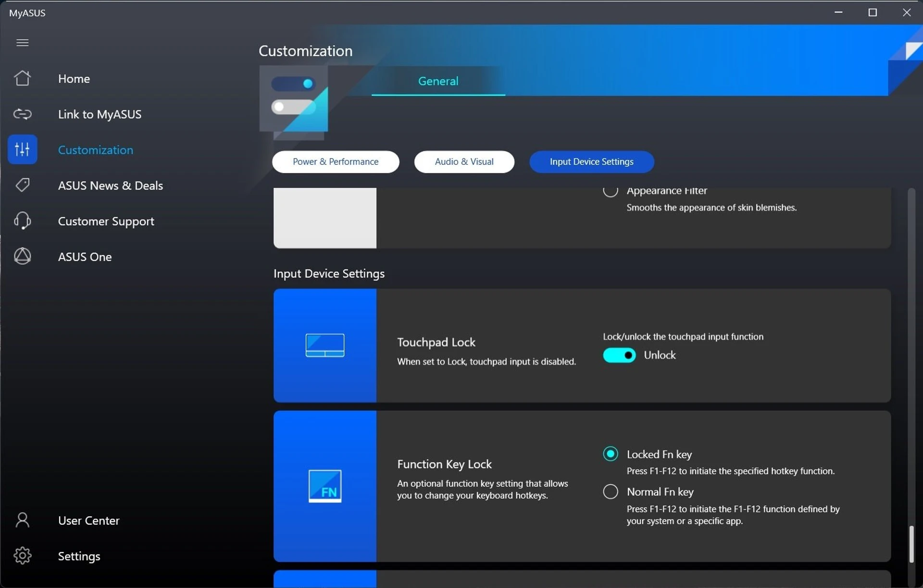923x588 pixels.
Task: Open ASUS News & Deals section
Action: pos(111,185)
